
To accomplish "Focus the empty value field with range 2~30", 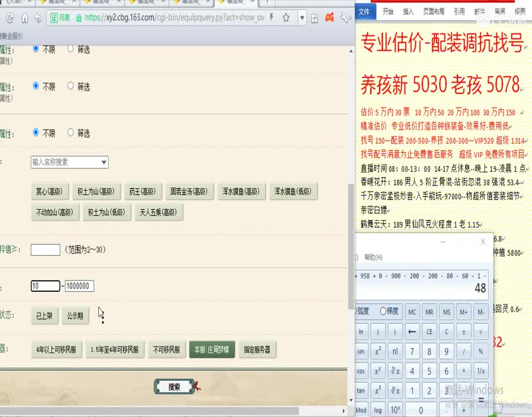I will click(45, 250).
